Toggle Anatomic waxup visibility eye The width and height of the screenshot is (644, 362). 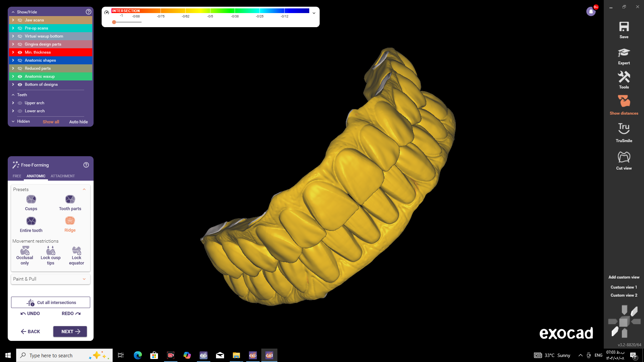[x=20, y=76]
